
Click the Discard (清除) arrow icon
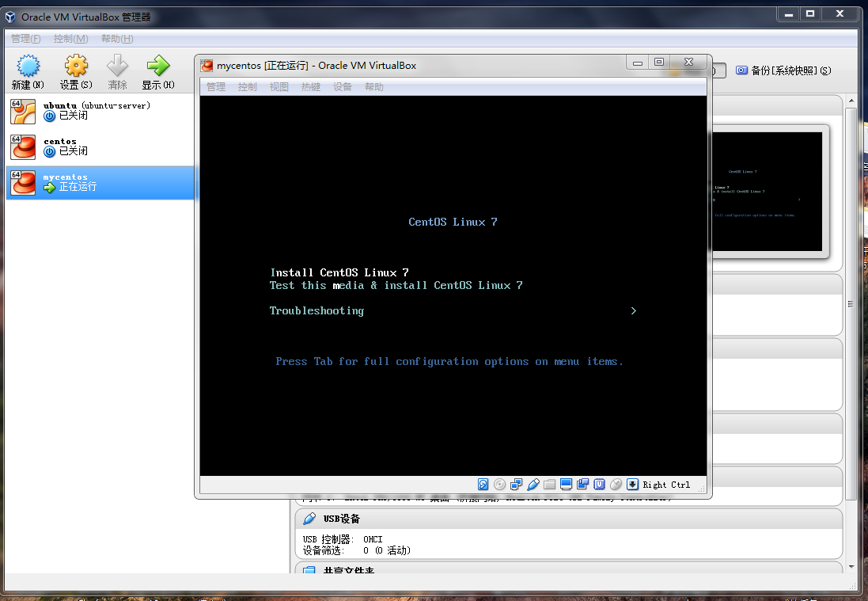click(x=117, y=66)
